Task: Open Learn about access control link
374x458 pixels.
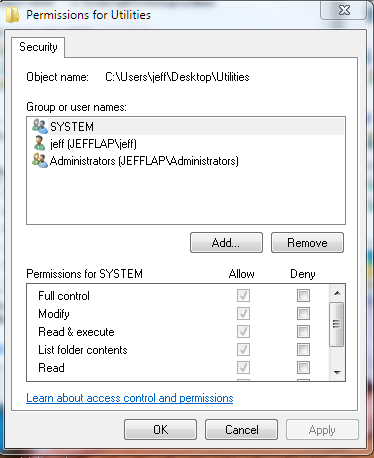Action: (130, 398)
